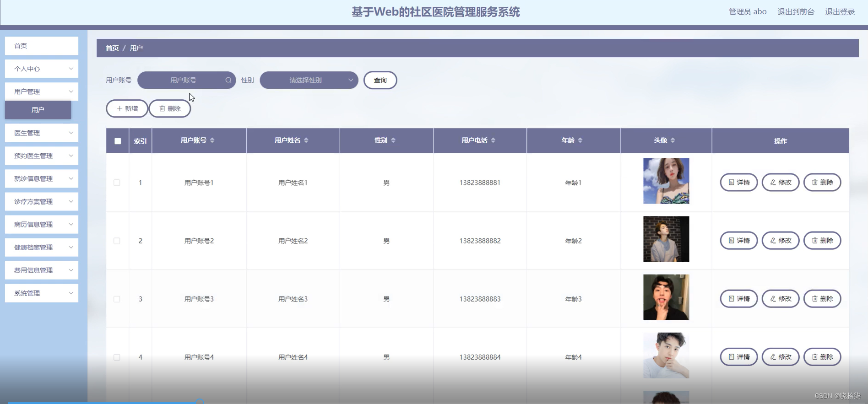This screenshot has width=868, height=404.
Task: Click 删除 for 用户账号2 row
Action: pyautogui.click(x=822, y=240)
